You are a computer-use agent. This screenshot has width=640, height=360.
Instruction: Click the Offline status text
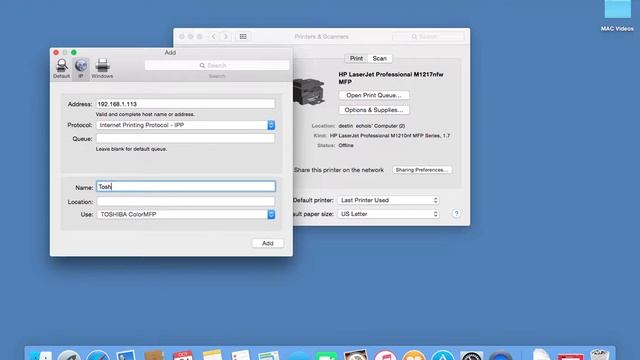pyautogui.click(x=346, y=145)
